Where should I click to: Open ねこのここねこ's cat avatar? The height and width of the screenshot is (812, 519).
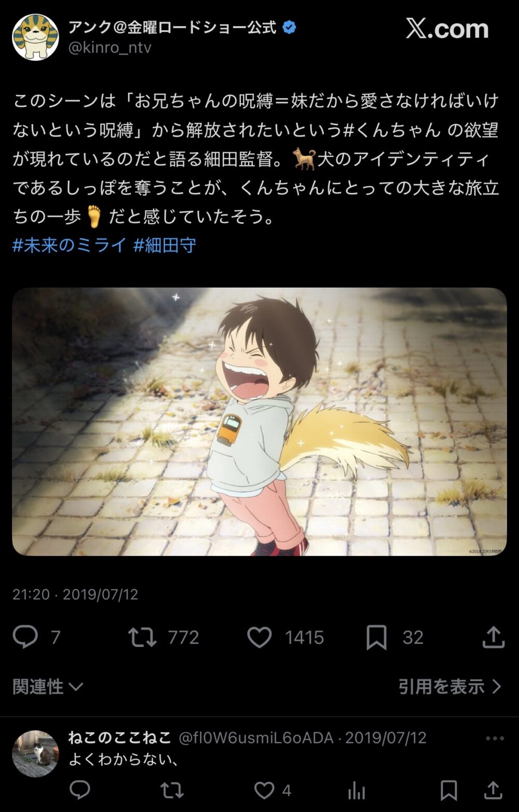pyautogui.click(x=35, y=754)
